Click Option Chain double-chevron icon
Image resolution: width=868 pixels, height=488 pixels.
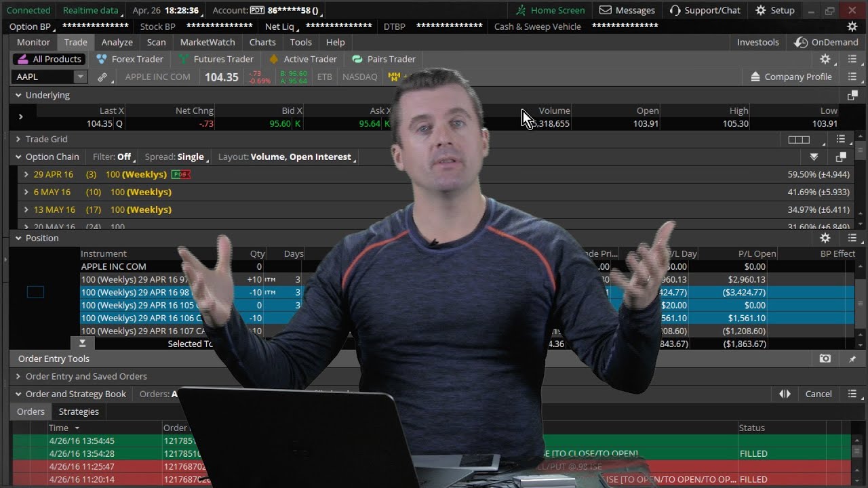(x=814, y=157)
